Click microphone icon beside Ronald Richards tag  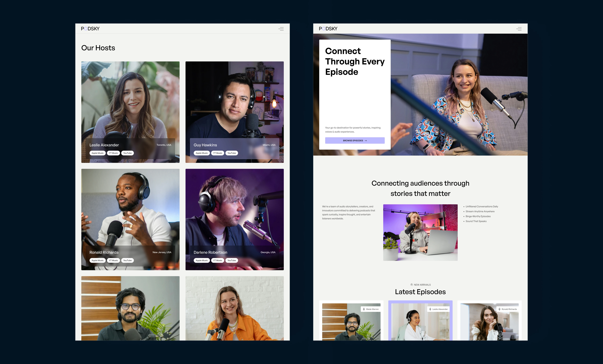click(499, 309)
